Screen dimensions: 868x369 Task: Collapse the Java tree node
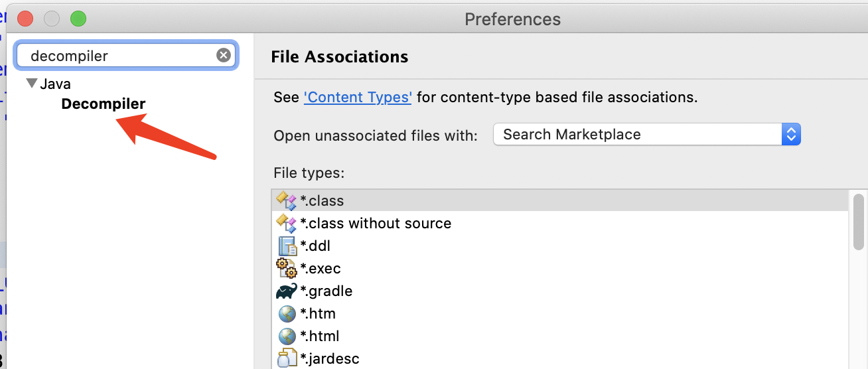31,84
